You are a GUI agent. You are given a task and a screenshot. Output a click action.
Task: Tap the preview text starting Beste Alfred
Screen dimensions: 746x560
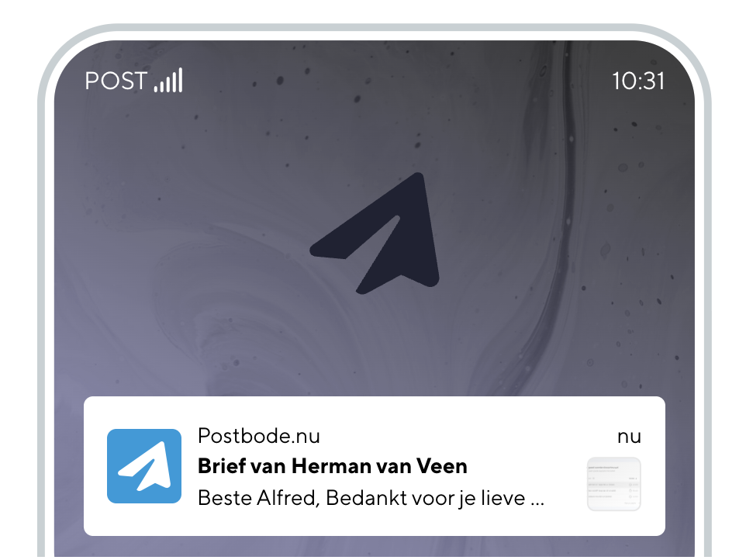coord(371,498)
